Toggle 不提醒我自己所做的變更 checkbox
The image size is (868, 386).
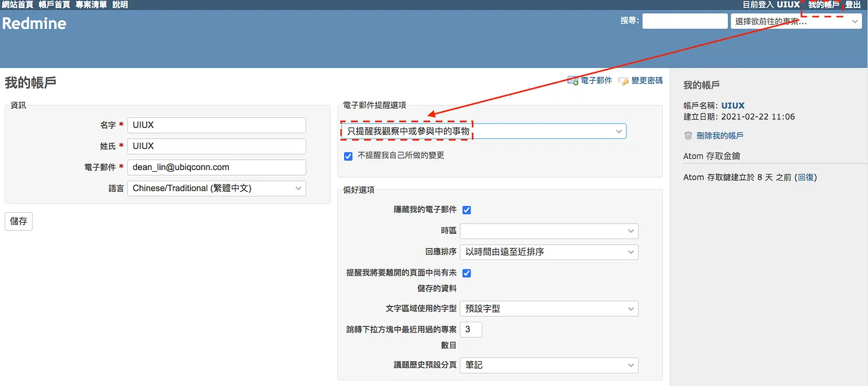click(x=348, y=156)
